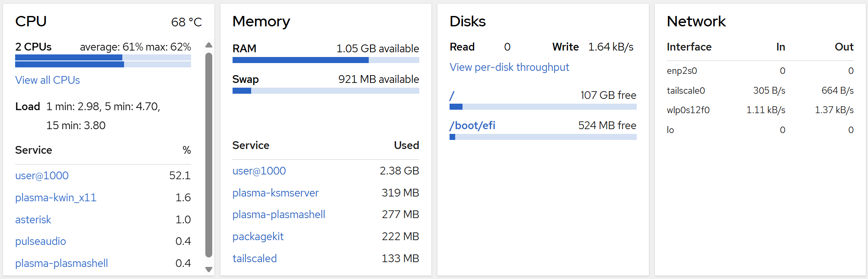Image resolution: width=868 pixels, height=279 pixels.
Task: Open user@1000 in the Memory service list
Action: click(259, 171)
